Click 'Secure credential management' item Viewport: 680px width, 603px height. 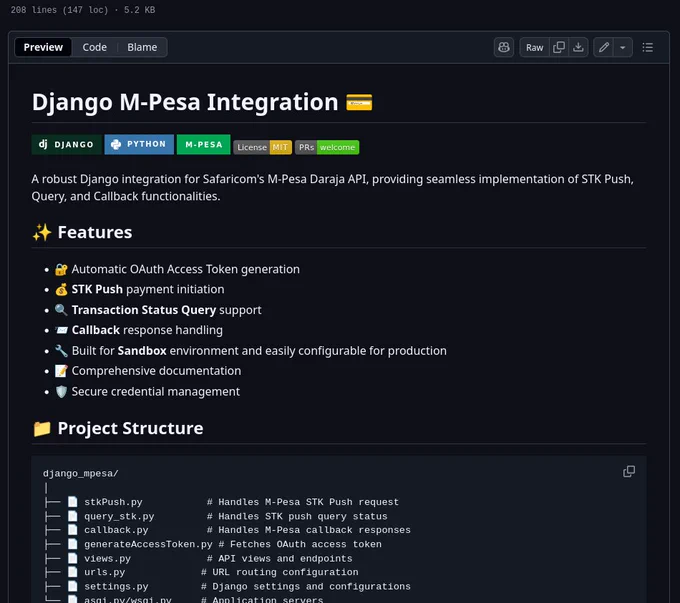[x=156, y=392]
